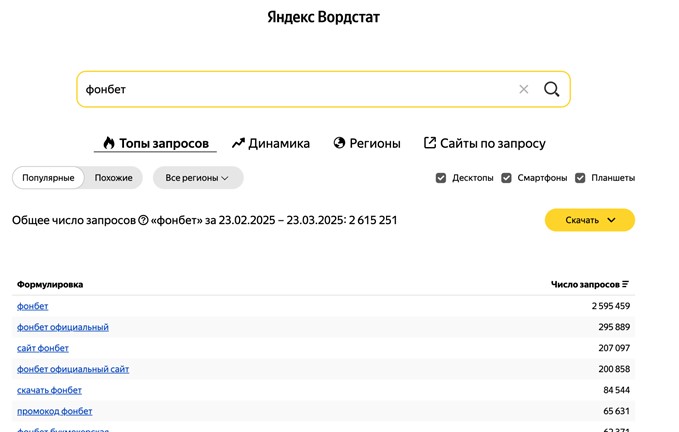The height and width of the screenshot is (432, 679).
Task: Select the Популярные toggle option
Action: click(48, 178)
